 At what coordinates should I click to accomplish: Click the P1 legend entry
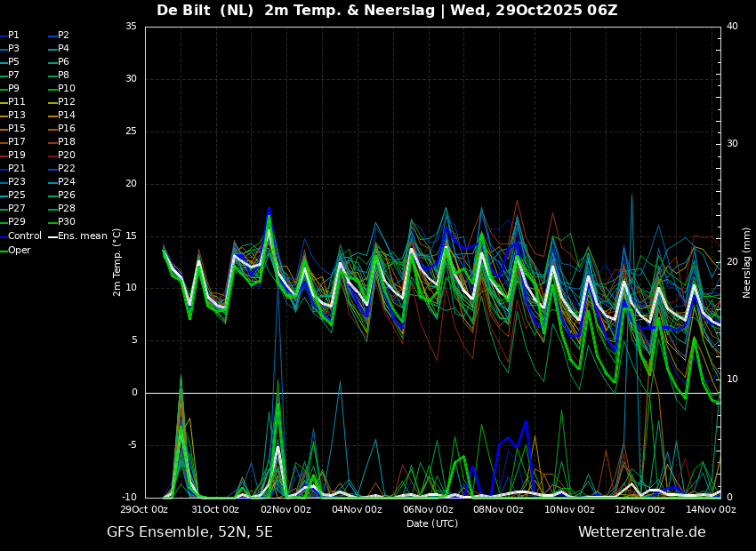(x=10, y=36)
